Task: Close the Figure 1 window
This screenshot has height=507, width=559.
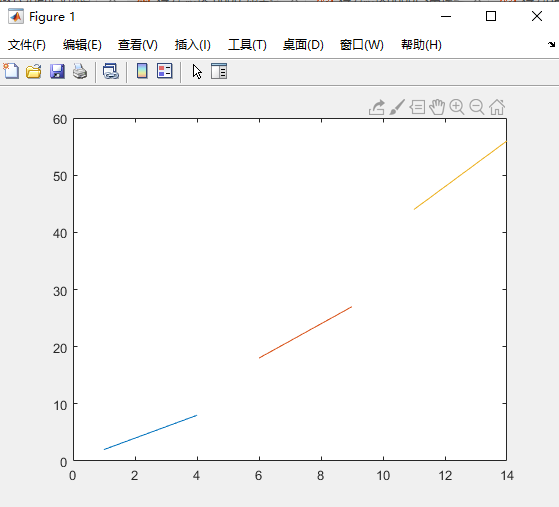Action: pos(537,16)
